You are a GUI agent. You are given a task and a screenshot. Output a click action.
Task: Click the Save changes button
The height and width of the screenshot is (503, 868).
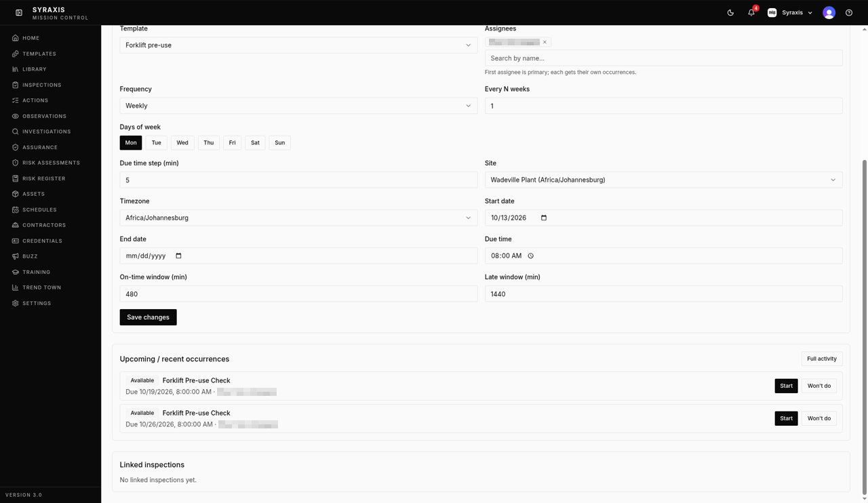[148, 317]
